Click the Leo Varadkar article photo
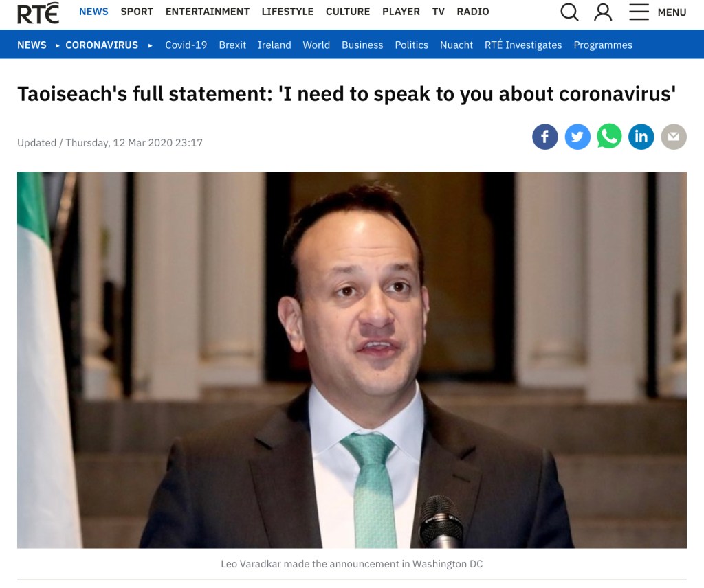The width and height of the screenshot is (704, 588). click(x=351, y=360)
